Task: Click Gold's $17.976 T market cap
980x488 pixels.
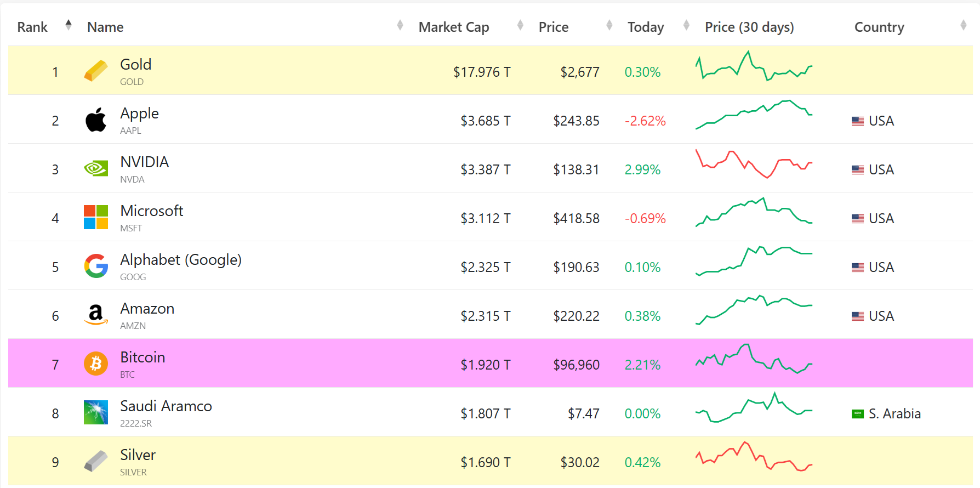Action: tap(482, 72)
